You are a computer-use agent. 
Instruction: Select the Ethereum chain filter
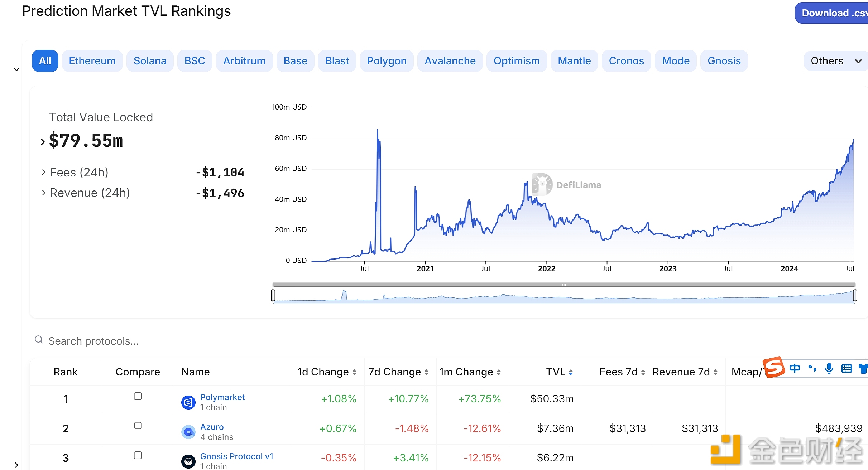pyautogui.click(x=92, y=61)
